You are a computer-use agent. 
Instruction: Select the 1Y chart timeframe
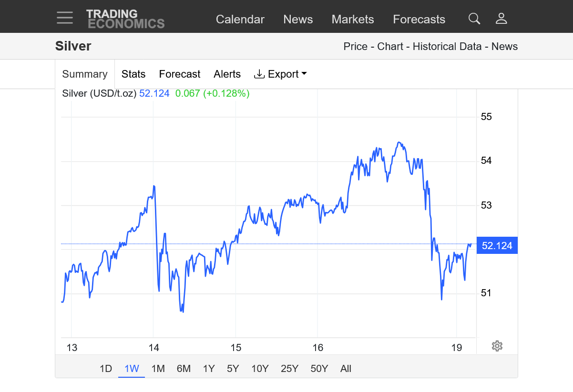tap(209, 369)
